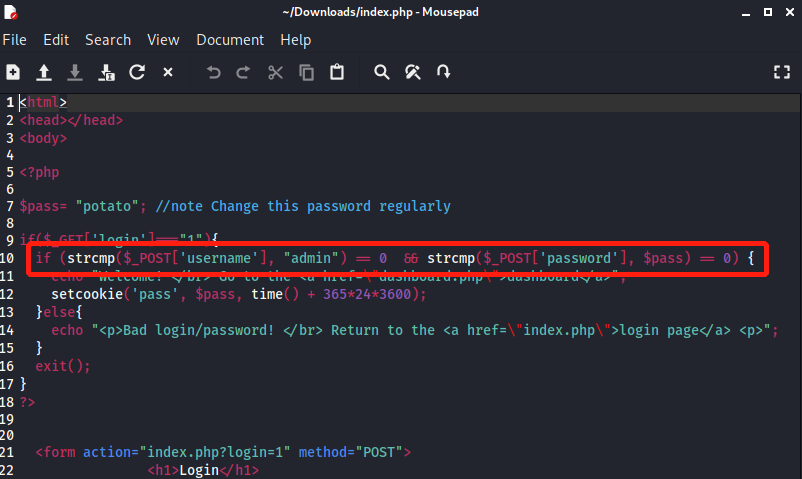Click the Go to line icon
This screenshot has height=479, width=802.
click(443, 72)
